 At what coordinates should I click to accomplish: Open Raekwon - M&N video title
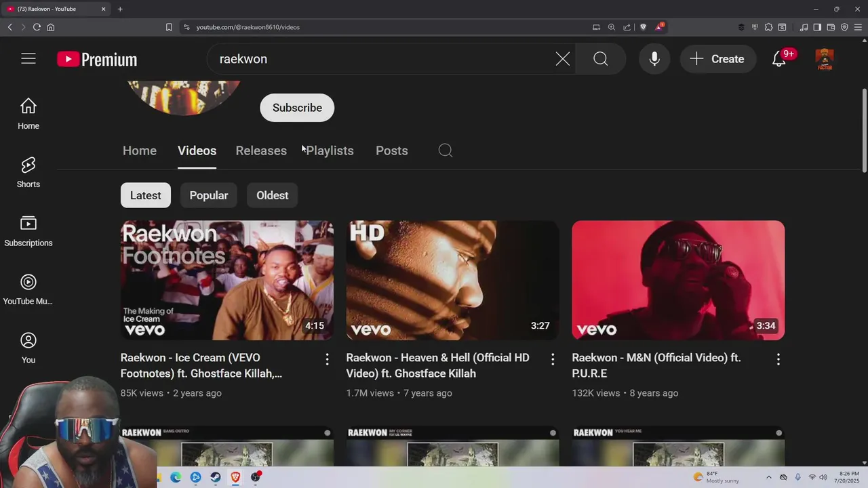pos(656,365)
